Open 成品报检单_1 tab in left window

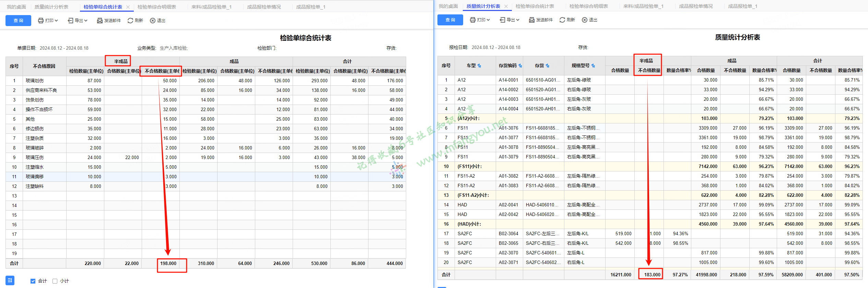click(310, 7)
